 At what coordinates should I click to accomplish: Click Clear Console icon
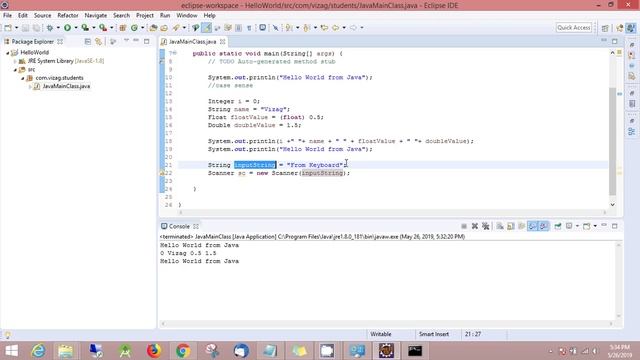(x=500, y=226)
